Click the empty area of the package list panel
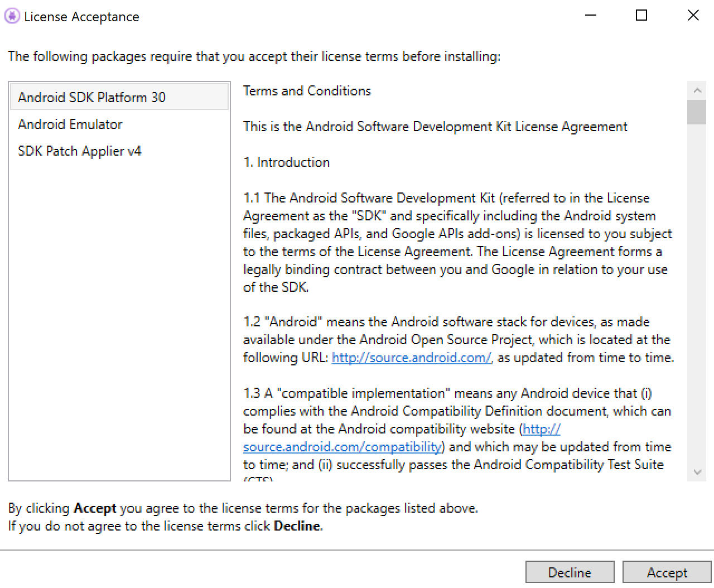This screenshot has width=714, height=588. 112,307
